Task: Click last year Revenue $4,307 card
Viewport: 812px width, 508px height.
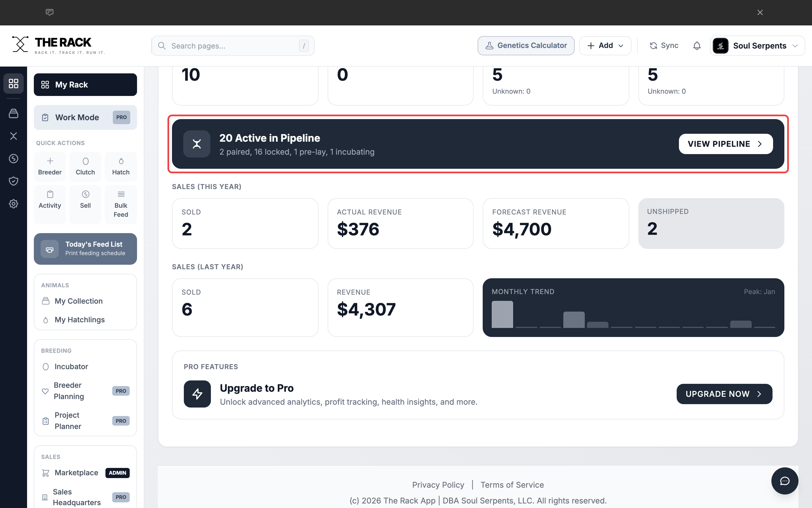Action: click(400, 307)
